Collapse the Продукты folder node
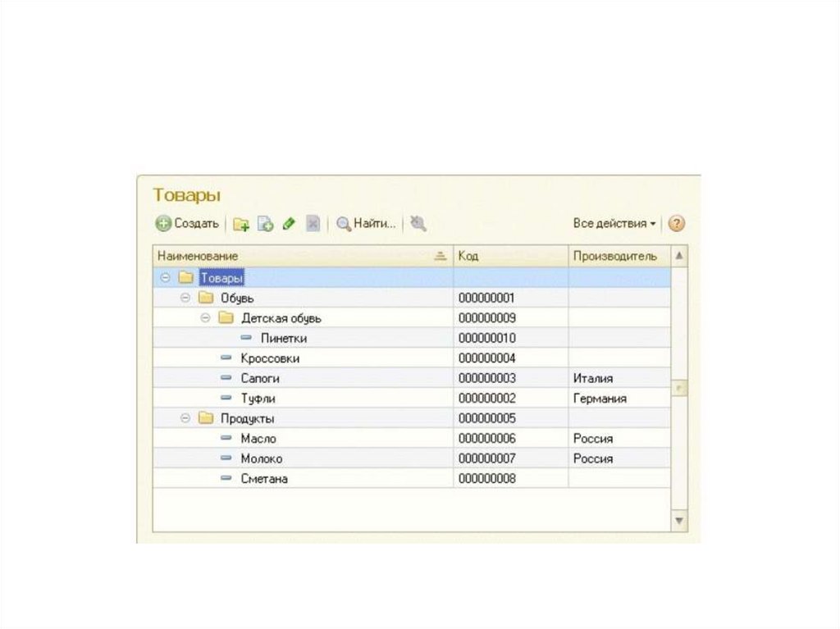Screen dimensions: 840x629 pyautogui.click(x=185, y=419)
